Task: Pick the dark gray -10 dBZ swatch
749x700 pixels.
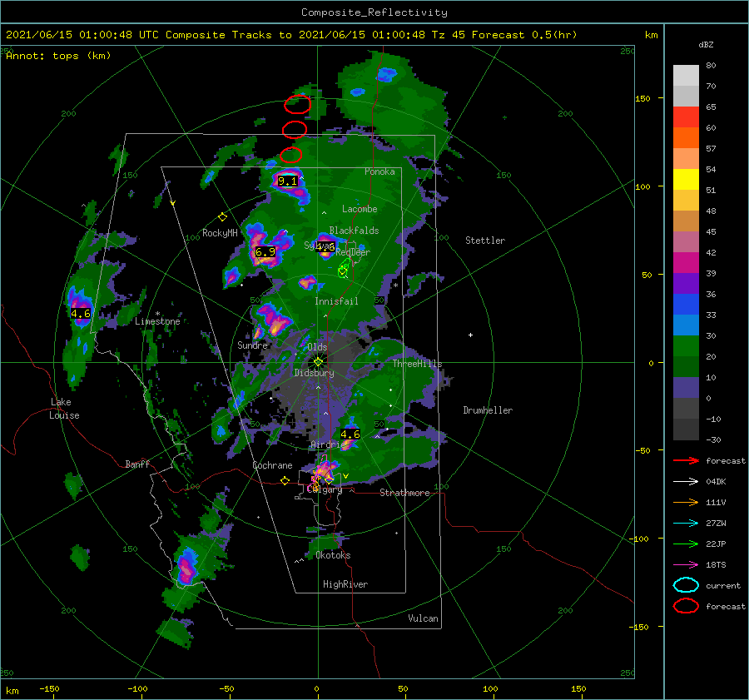Action: [686, 429]
